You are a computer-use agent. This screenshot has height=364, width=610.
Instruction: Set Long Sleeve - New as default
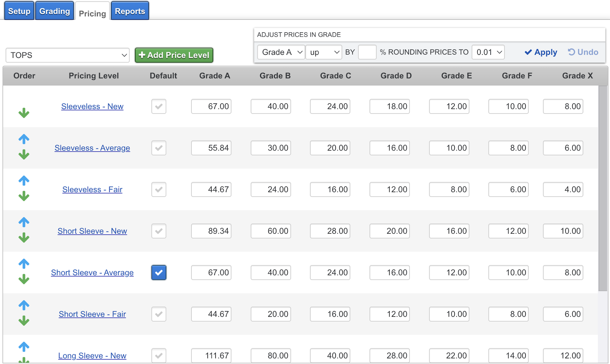pos(159,356)
